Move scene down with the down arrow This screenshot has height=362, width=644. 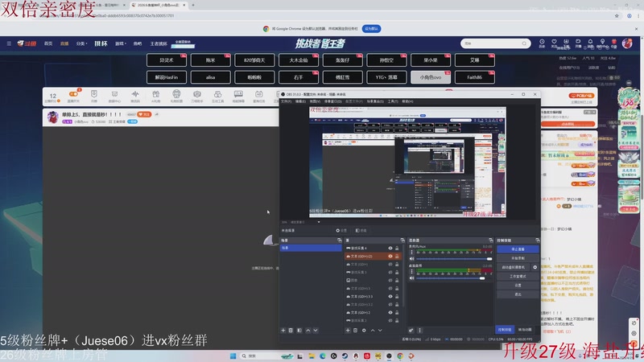[x=316, y=331]
